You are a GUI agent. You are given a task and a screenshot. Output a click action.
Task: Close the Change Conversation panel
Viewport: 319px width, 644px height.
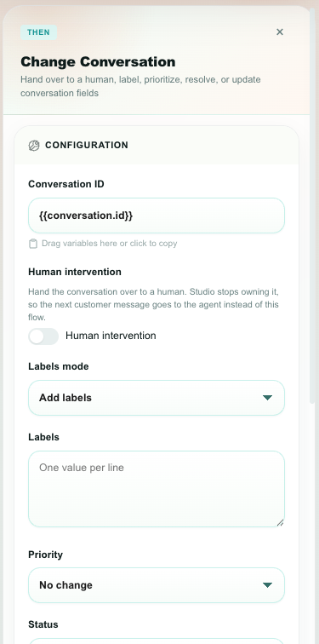pyautogui.click(x=280, y=32)
